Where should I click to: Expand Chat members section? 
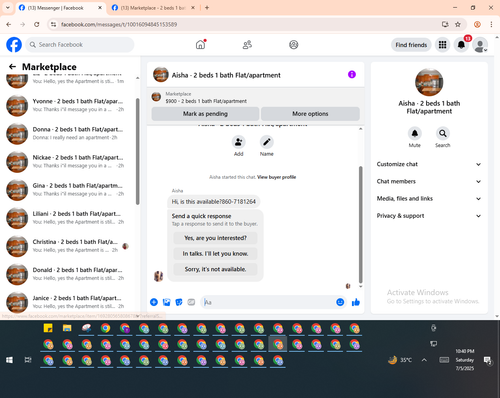coord(429,181)
